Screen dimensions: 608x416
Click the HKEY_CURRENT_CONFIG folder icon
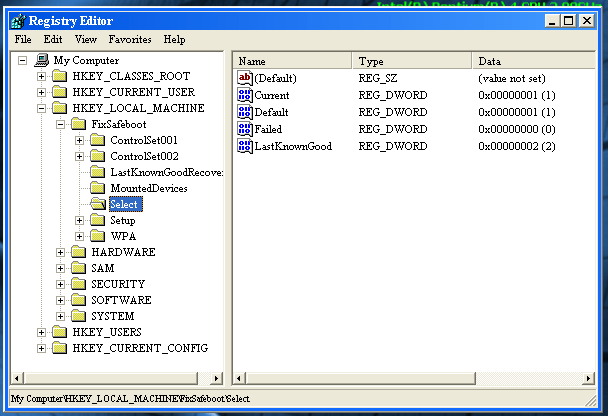point(60,348)
